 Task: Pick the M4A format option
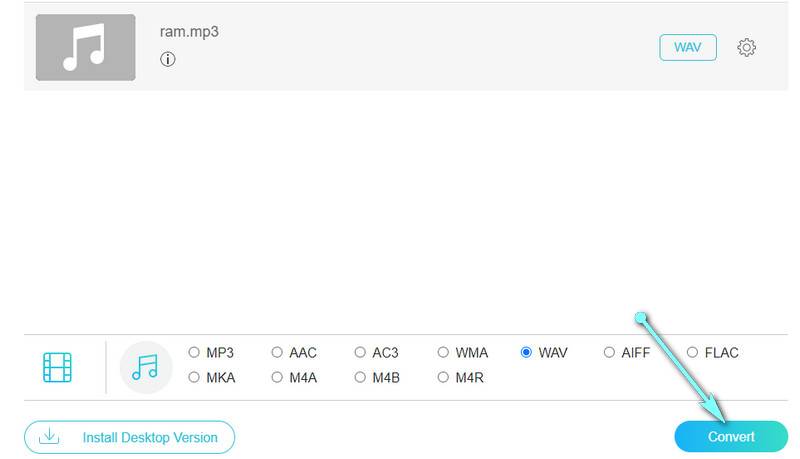(x=277, y=377)
